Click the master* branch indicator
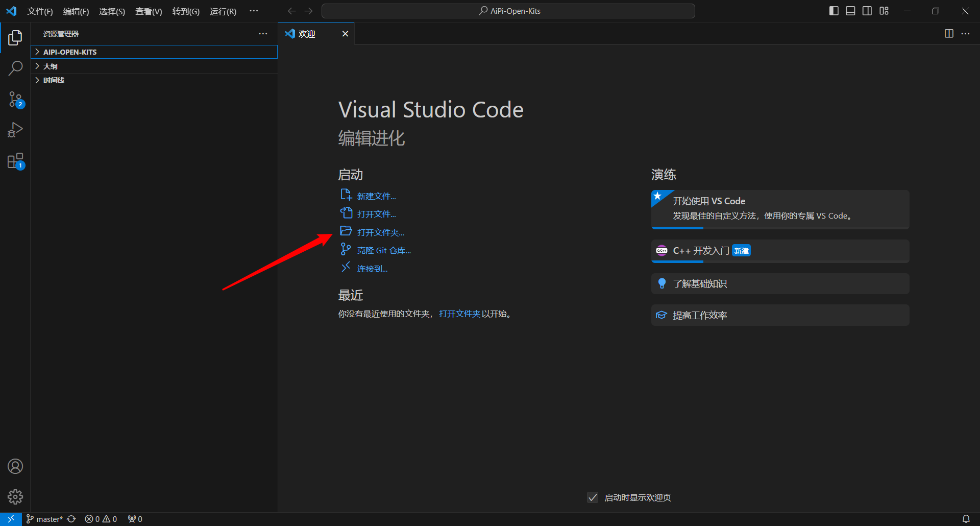The height and width of the screenshot is (526, 980). [x=44, y=519]
